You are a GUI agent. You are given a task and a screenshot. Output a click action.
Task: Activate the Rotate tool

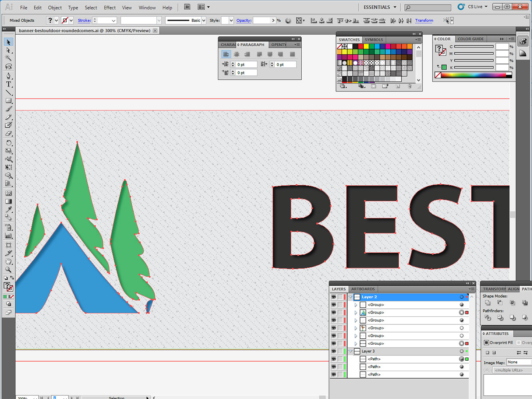coord(8,143)
